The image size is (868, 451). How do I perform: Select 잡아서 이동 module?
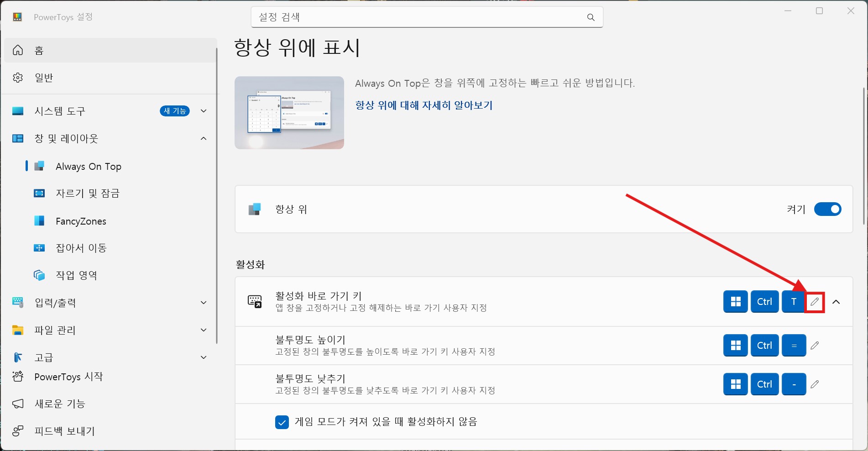tap(110, 248)
